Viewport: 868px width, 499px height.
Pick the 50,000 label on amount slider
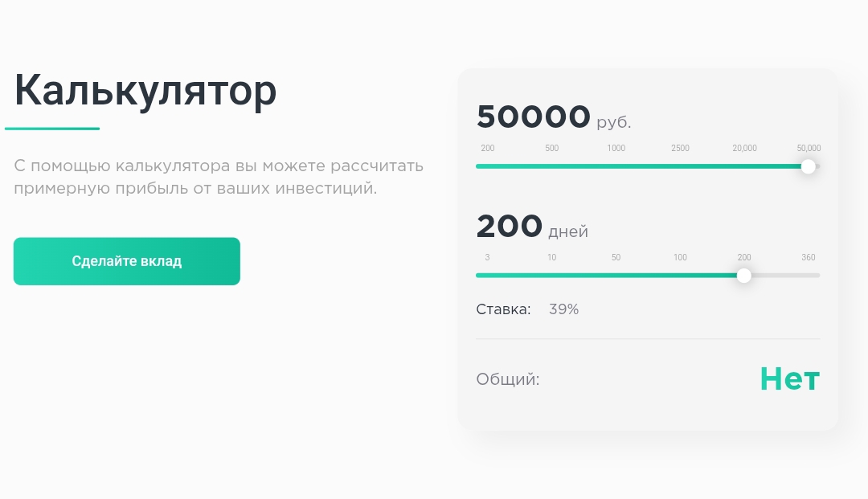point(809,149)
